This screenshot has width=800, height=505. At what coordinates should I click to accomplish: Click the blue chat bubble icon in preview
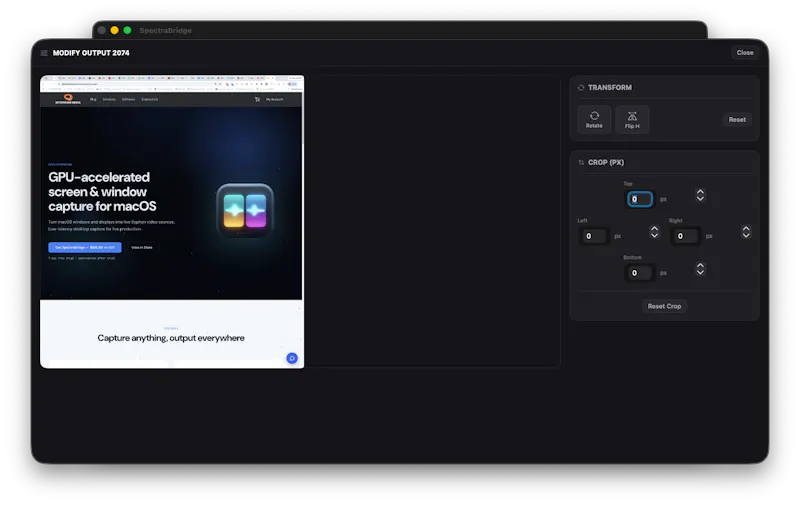click(292, 358)
